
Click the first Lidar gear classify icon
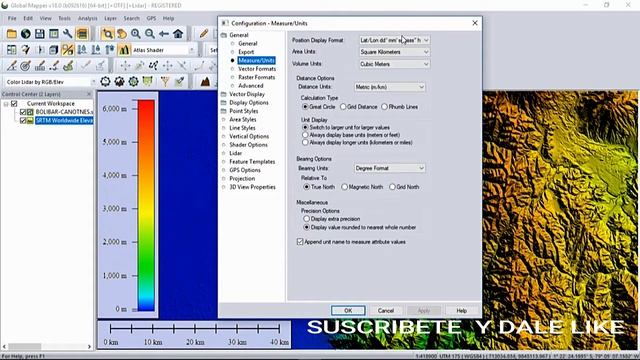(105, 82)
